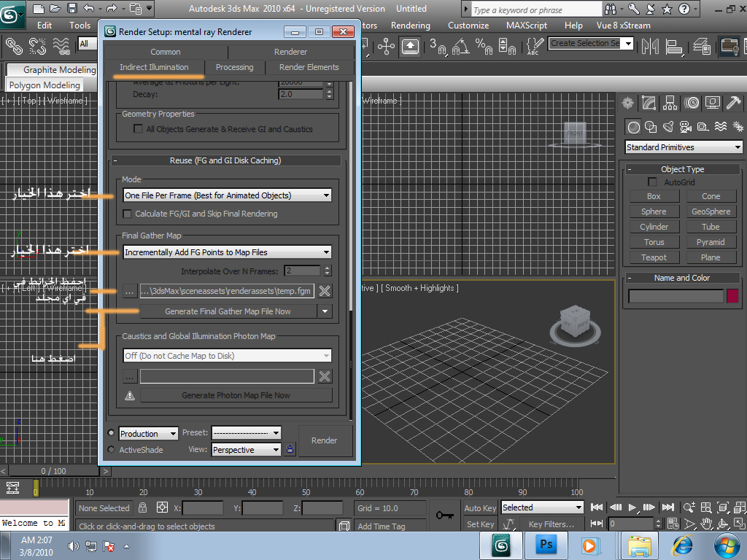
Task: Select the Geometry category icon
Action: pos(633,127)
